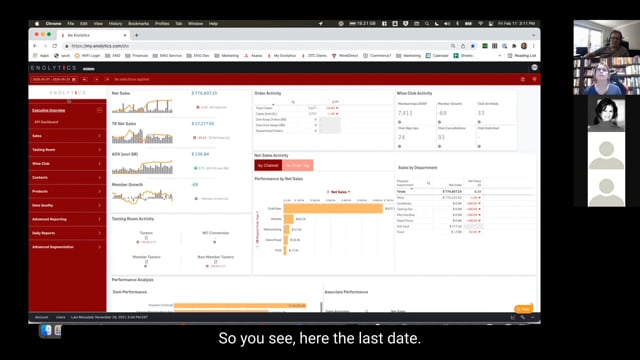The height and width of the screenshot is (360, 640).
Task: Close the My Enolytics browser tab
Action: click(x=125, y=35)
